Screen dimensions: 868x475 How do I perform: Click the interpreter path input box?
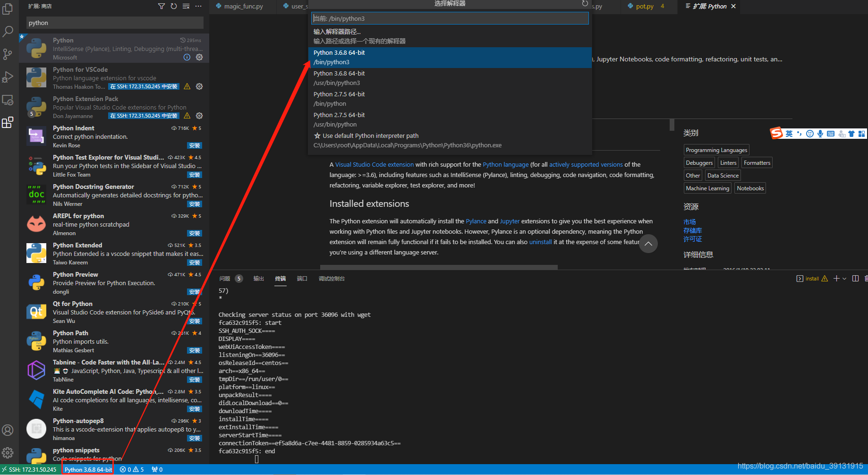coord(450,18)
